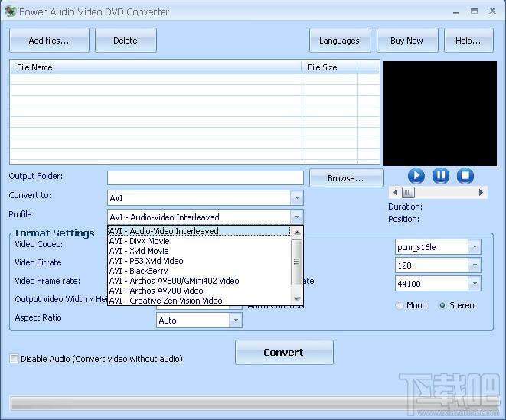
Task: Click the seek bar right arrow
Action: coord(481,193)
